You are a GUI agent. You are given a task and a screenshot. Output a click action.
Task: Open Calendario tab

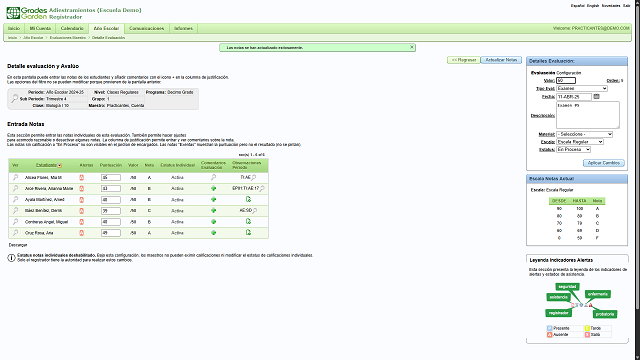pos(72,29)
